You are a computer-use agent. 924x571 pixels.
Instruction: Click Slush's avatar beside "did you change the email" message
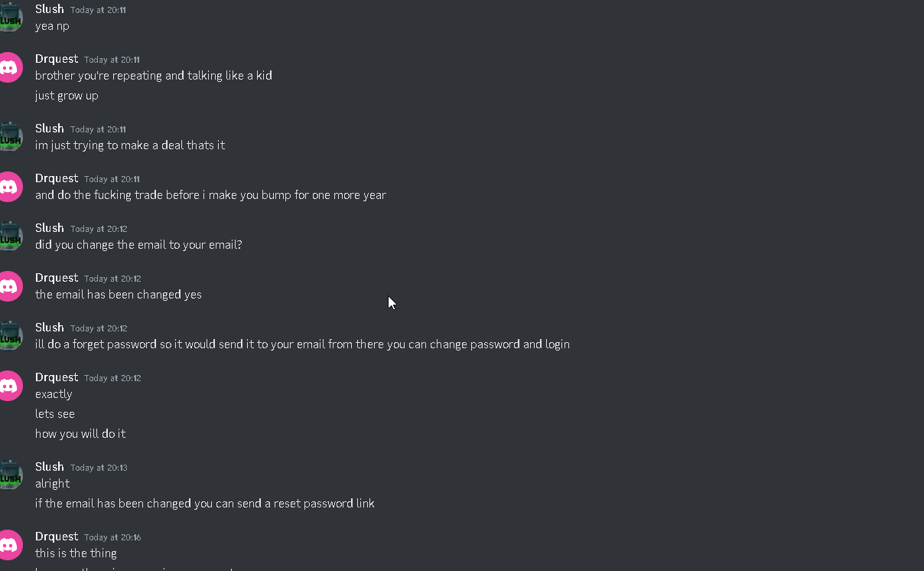click(x=8, y=237)
